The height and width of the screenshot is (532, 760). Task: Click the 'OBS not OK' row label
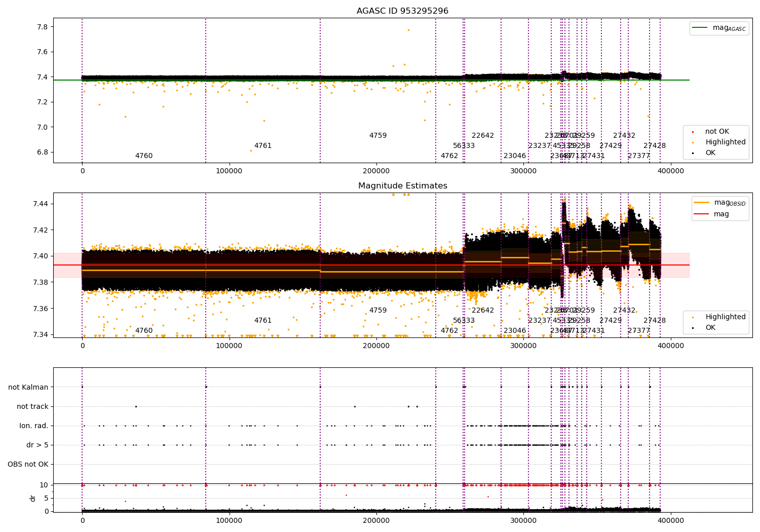28,464
